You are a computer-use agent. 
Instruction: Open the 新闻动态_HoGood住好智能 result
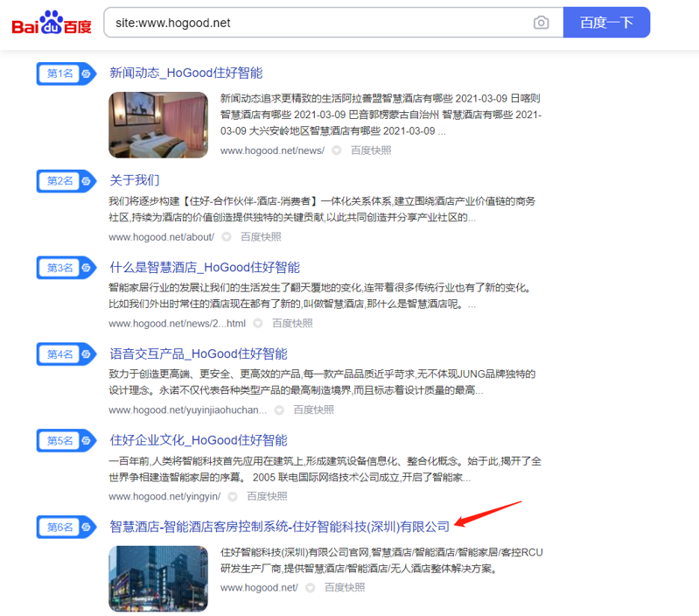[x=185, y=73]
